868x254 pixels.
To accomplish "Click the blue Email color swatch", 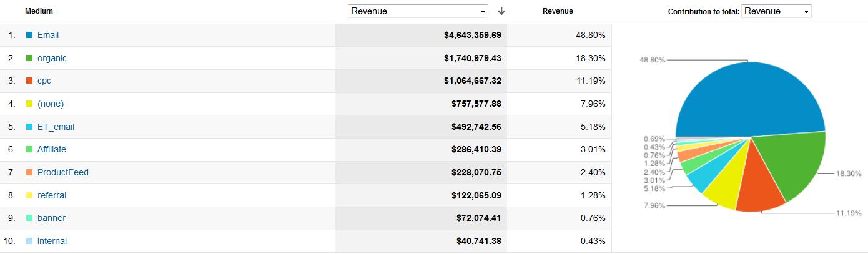I will 29,36.
